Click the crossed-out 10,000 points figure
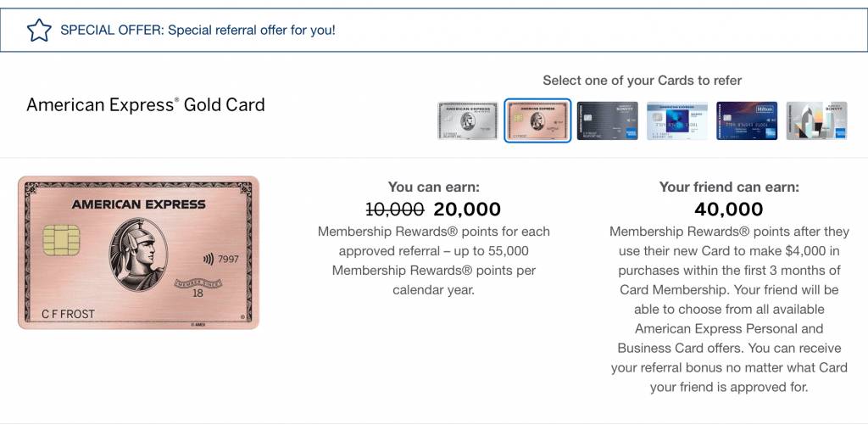 [395, 210]
